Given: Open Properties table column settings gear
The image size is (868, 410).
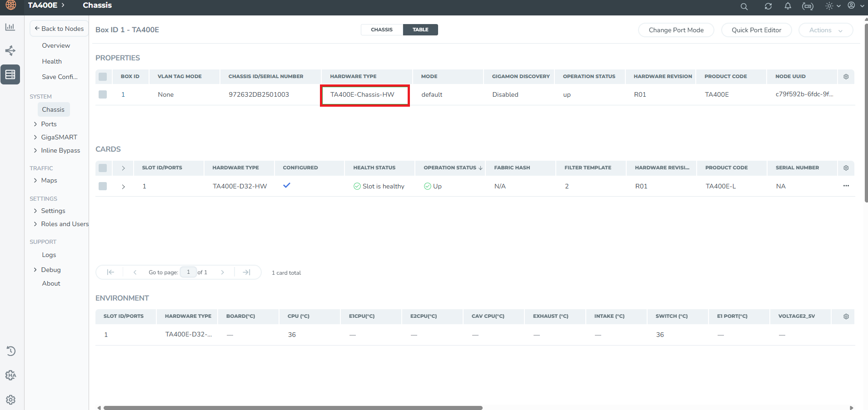Looking at the screenshot, I should coord(846,77).
